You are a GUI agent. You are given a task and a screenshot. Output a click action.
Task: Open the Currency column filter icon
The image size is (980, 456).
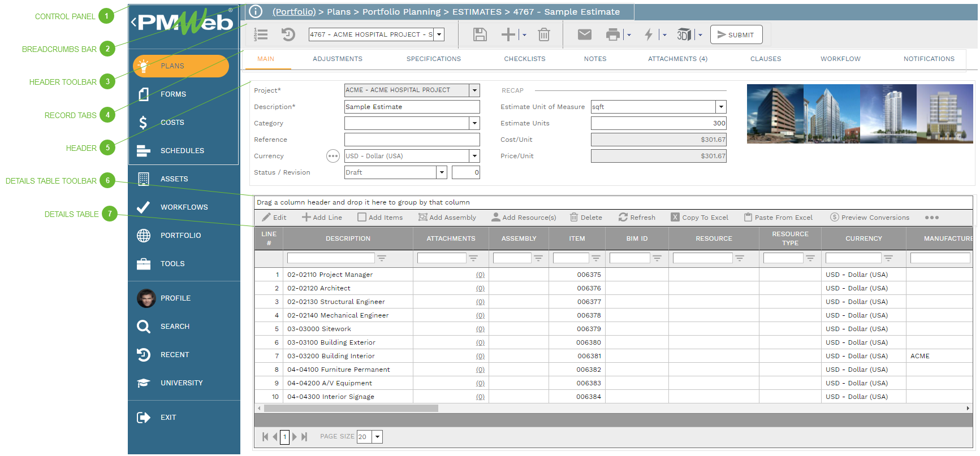point(888,259)
